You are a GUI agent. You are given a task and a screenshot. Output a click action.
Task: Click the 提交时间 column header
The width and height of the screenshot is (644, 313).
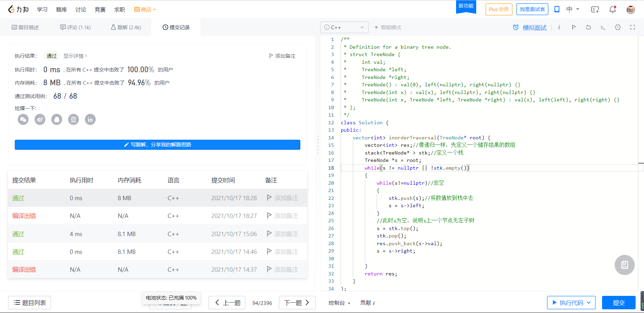click(223, 180)
